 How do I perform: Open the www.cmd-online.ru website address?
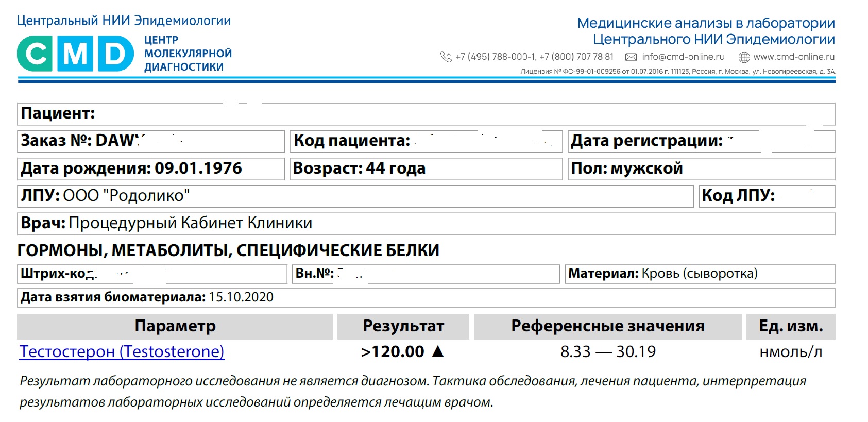click(793, 57)
